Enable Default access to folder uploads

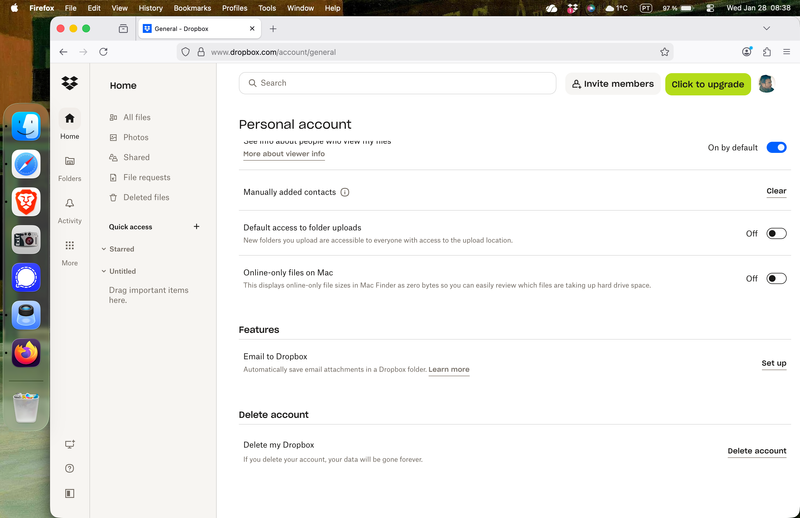click(776, 233)
